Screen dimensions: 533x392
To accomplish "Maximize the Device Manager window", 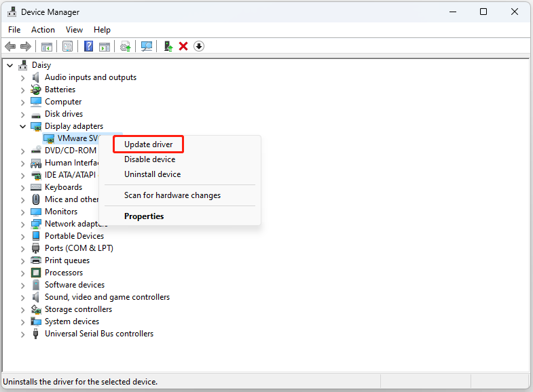I will point(483,12).
